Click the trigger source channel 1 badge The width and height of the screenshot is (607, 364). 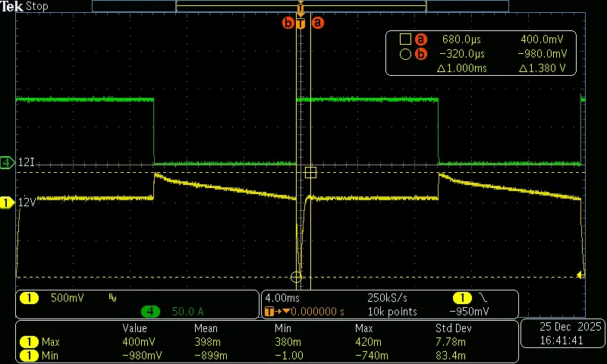(462, 298)
